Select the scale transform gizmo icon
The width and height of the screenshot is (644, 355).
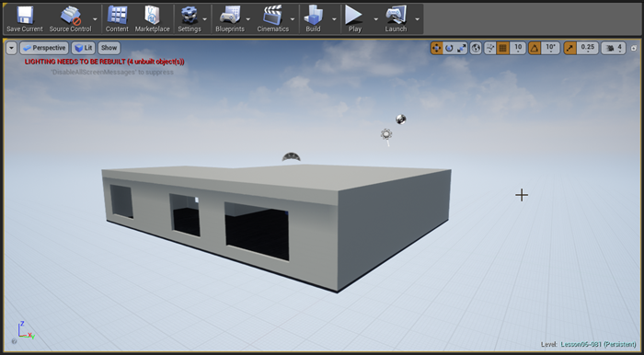(x=462, y=49)
